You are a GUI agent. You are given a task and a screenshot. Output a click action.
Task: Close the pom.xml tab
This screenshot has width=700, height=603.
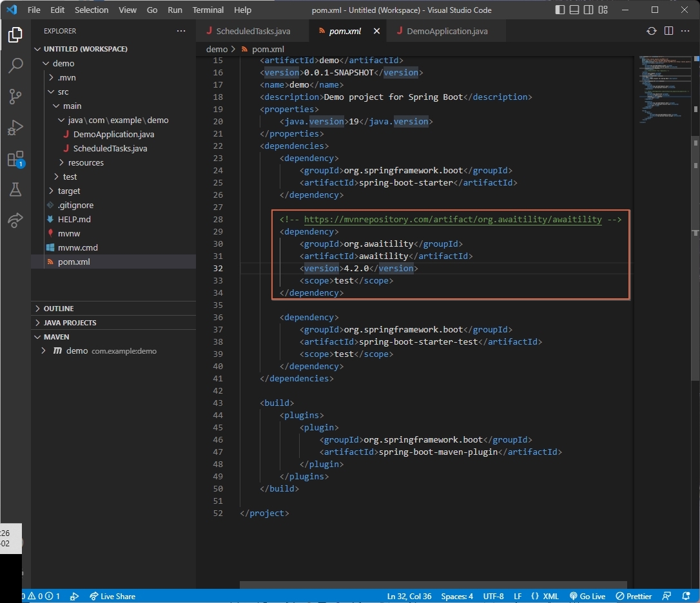pos(376,31)
